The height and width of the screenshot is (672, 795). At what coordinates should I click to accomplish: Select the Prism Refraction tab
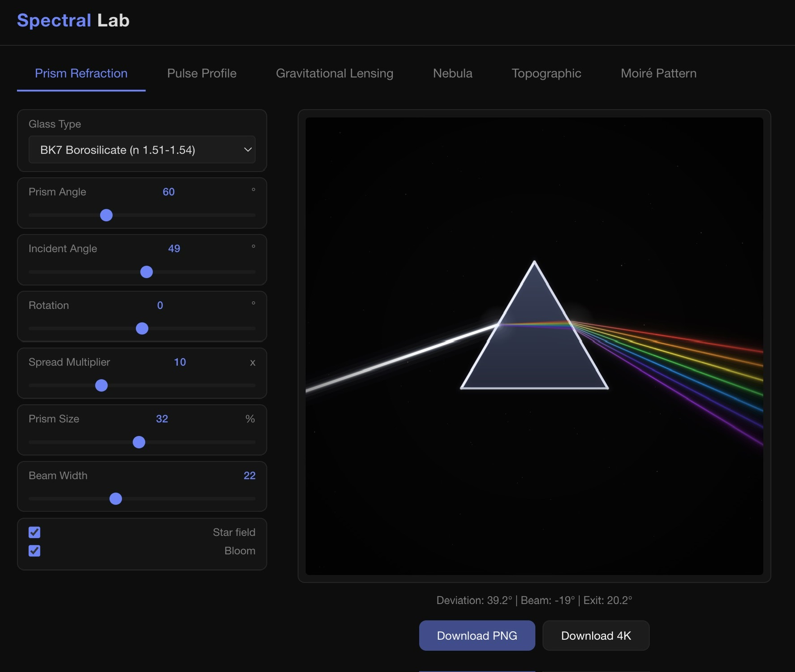pos(81,73)
